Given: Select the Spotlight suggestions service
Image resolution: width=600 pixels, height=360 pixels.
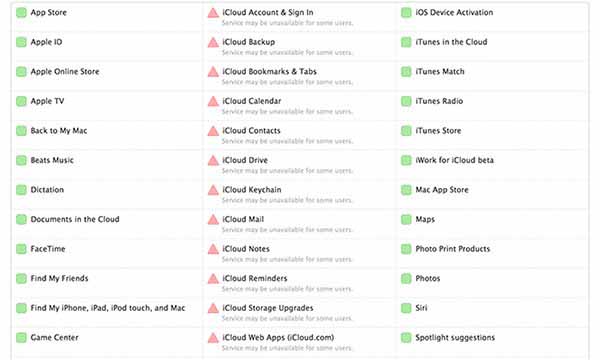Looking at the screenshot, I should (455, 338).
